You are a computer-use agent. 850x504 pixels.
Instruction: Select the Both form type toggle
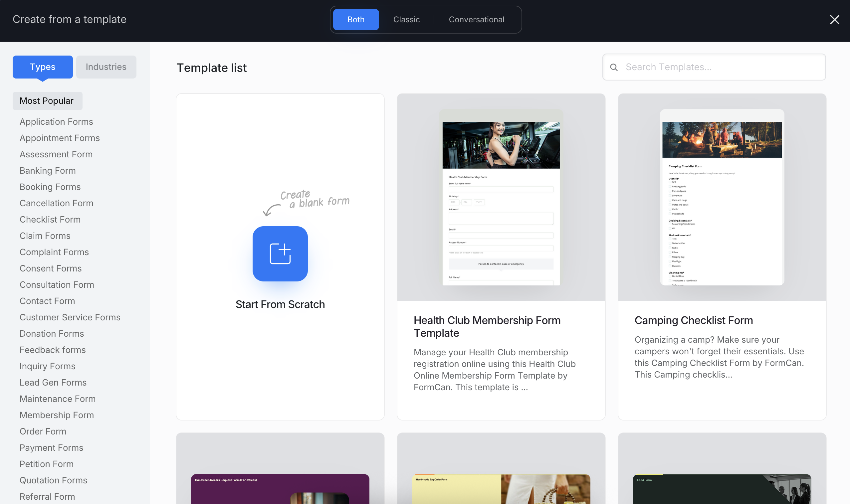pyautogui.click(x=356, y=20)
